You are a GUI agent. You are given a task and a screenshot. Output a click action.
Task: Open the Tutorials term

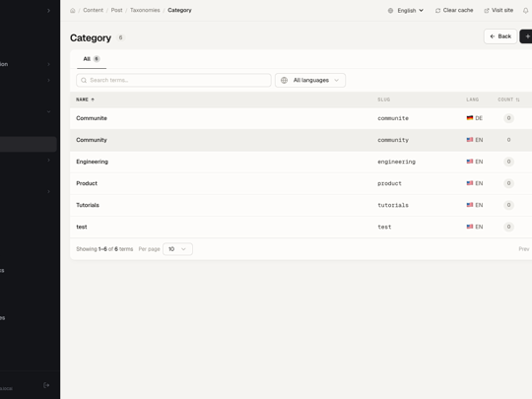coord(88,205)
